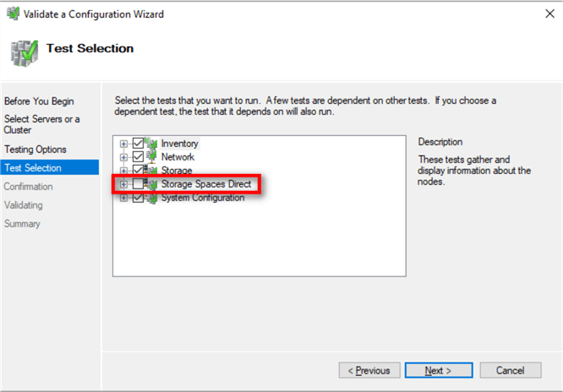Expand the Network tree node
Screen dimensions: 563x392
(x=123, y=157)
